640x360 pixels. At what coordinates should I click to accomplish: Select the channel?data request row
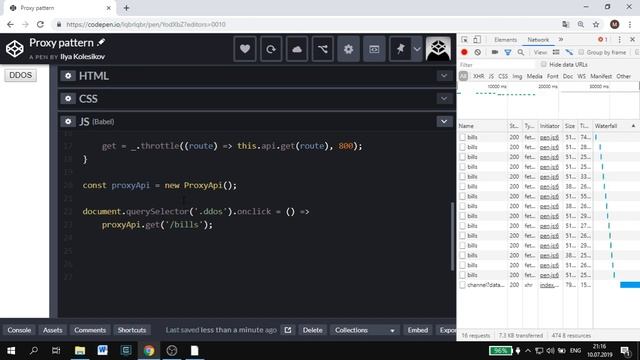coord(548,285)
